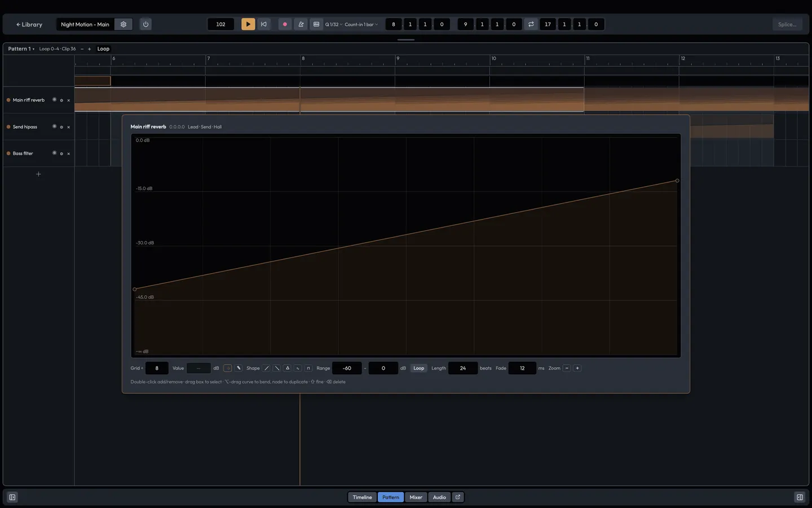The height and width of the screenshot is (508, 812).
Task: Toggle the loop cycle icon in transport
Action: point(531,24)
